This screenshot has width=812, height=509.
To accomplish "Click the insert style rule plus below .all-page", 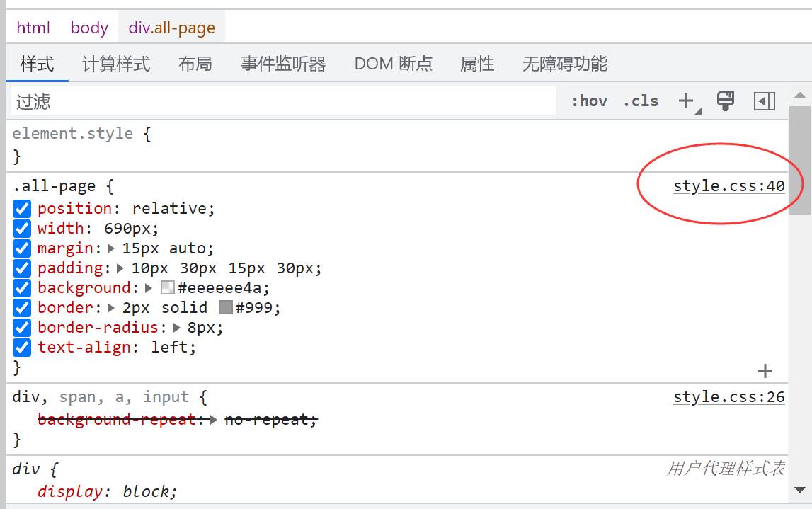I will point(765,371).
